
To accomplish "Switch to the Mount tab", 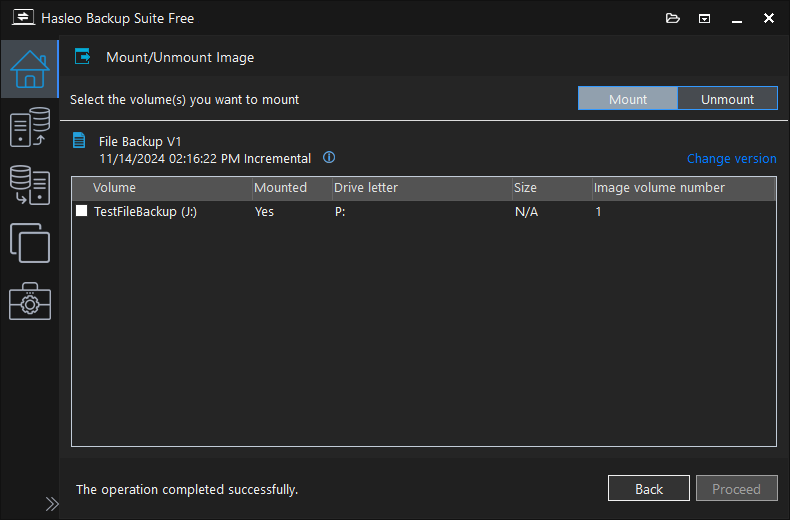I will [x=628, y=99].
